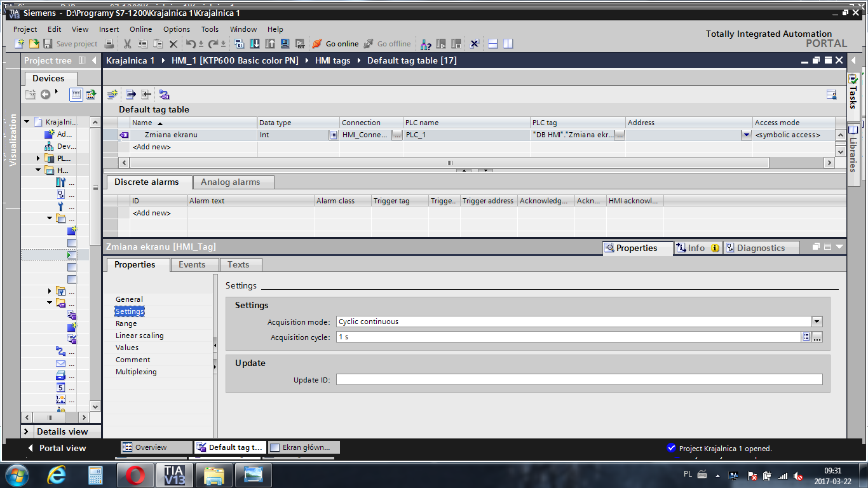Image resolution: width=868 pixels, height=488 pixels.
Task: Click the Update ID input field
Action: coord(580,379)
